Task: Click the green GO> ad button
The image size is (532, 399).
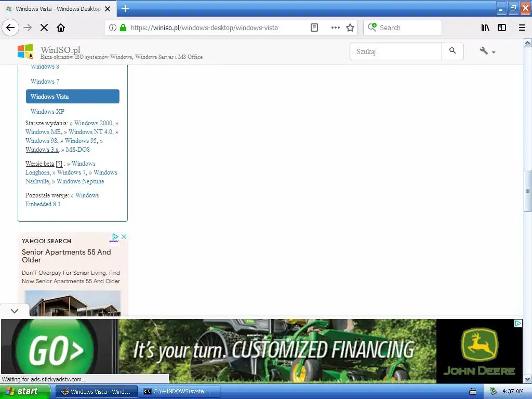Action: point(56,350)
